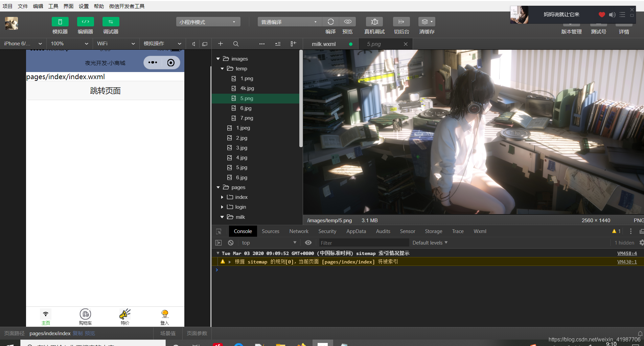Tap the 特价 megaphone tab icon

tap(125, 317)
